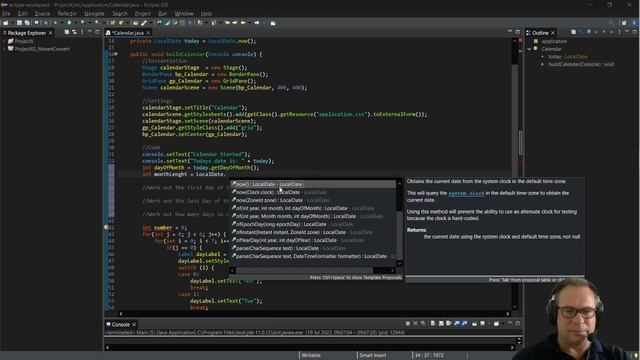
Task: Click the Save All toolbar icon
Action: pyautogui.click(x=27, y=23)
